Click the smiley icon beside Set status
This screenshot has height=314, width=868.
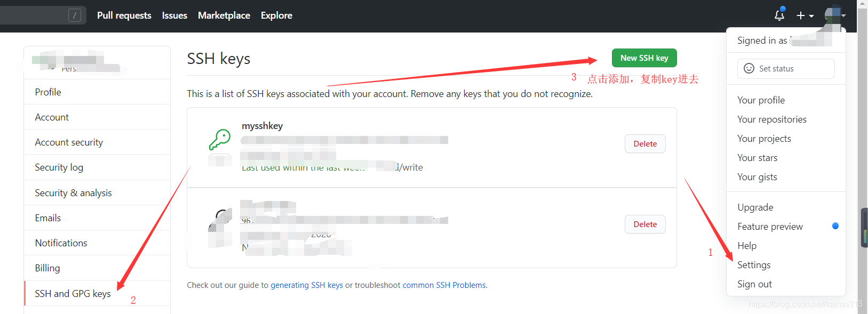click(749, 68)
